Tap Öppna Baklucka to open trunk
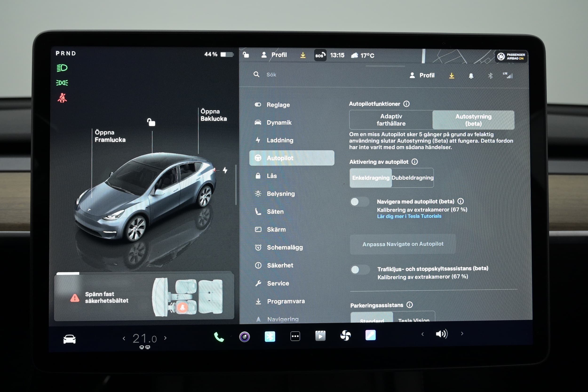The height and width of the screenshot is (392, 588). click(x=214, y=115)
